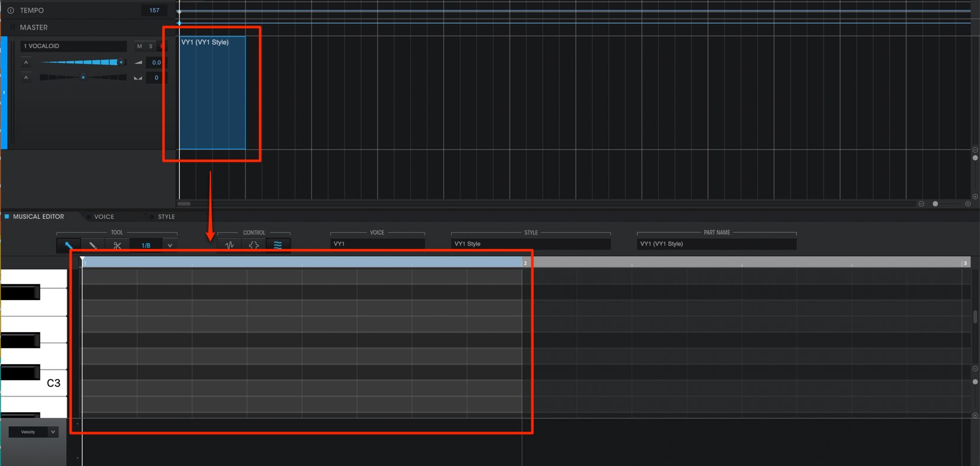Select the pencil draw tool
980x466 pixels.
[x=93, y=245]
